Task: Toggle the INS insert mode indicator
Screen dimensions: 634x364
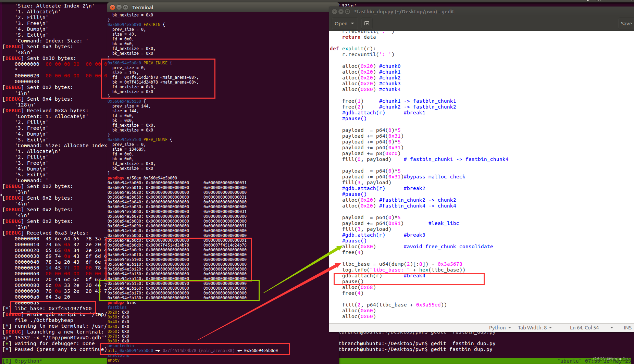Action: point(627,328)
